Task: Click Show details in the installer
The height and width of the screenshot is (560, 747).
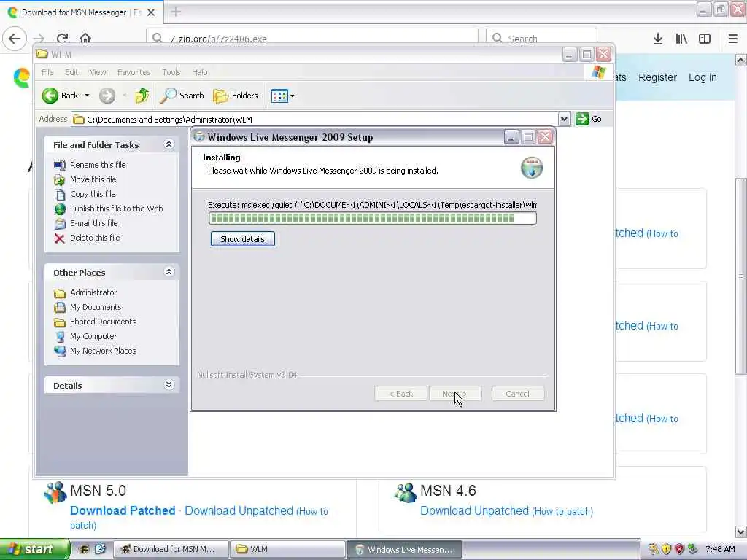Action: (242, 239)
